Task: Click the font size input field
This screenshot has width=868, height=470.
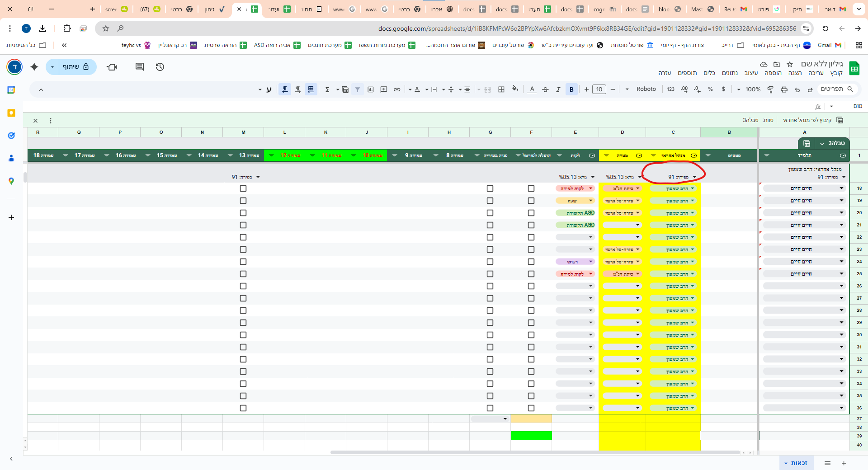Action: (x=599, y=89)
